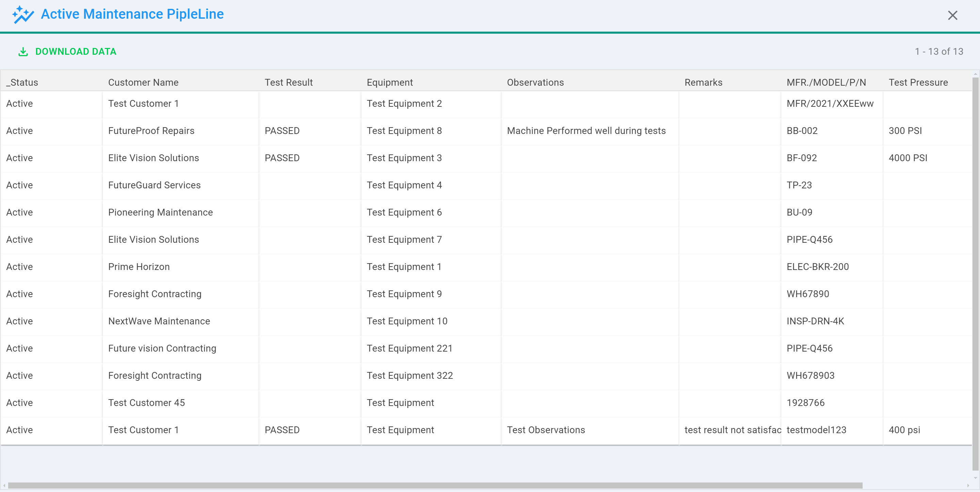
Task: Click the horizontal scrollbar thumb
Action: coord(435,485)
